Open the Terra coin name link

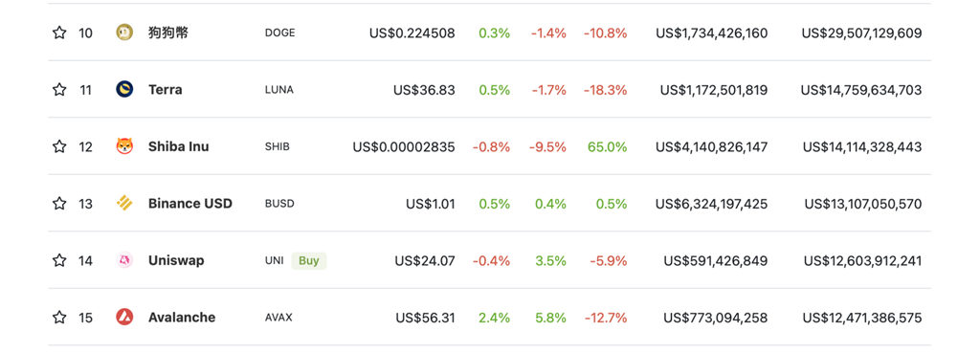[165, 90]
